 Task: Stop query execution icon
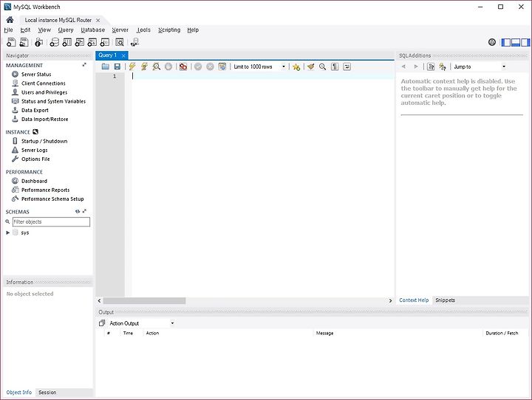pos(168,66)
